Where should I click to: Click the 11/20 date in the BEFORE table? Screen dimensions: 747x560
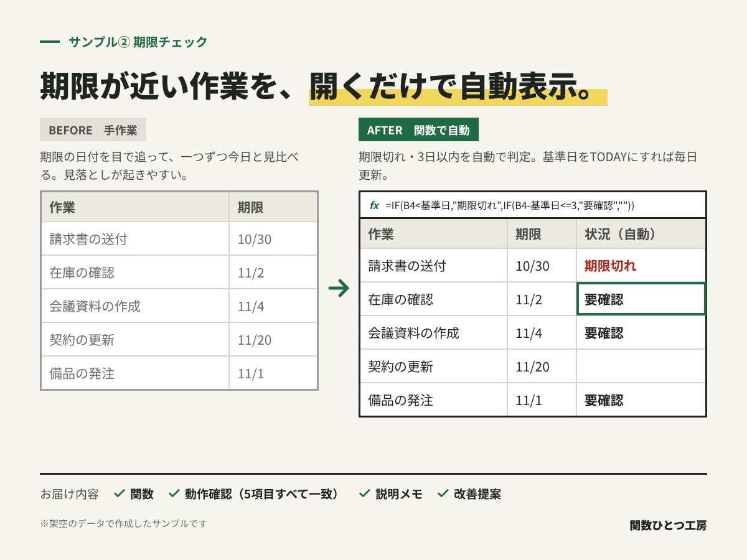pyautogui.click(x=255, y=340)
